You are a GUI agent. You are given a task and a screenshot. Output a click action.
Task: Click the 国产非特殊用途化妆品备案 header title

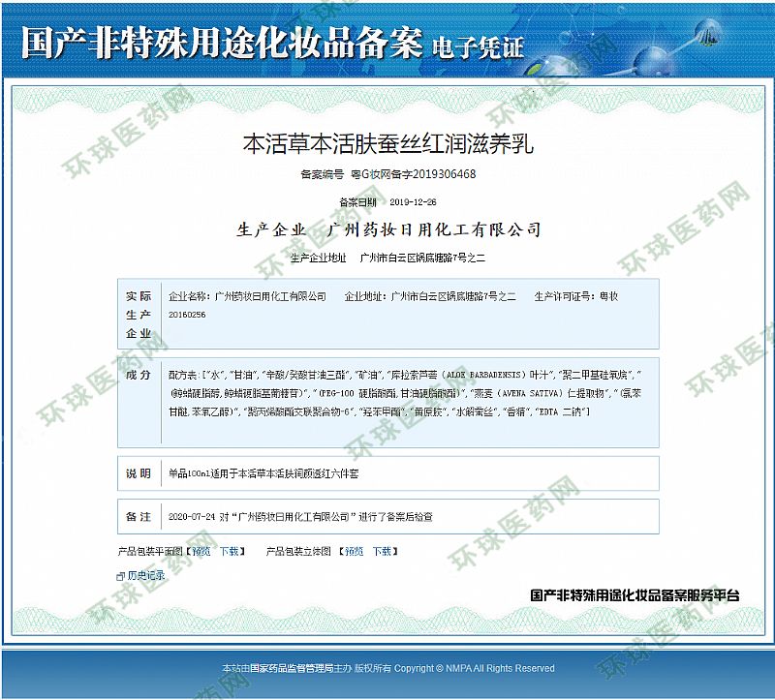tap(220, 45)
